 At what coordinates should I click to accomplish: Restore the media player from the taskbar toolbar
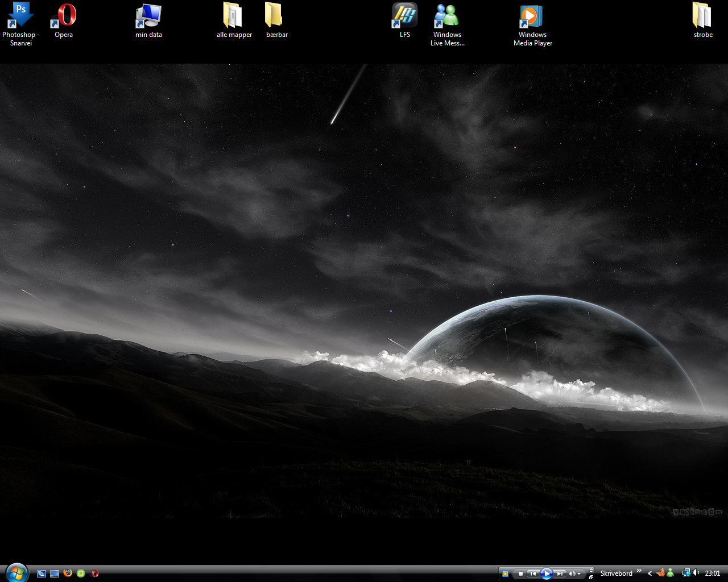(x=591, y=577)
